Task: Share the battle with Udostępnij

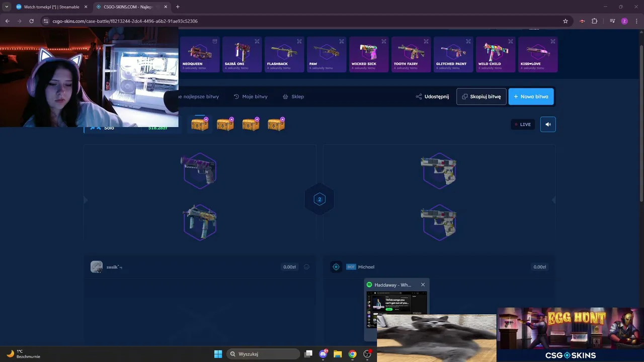Action: tap(432, 97)
